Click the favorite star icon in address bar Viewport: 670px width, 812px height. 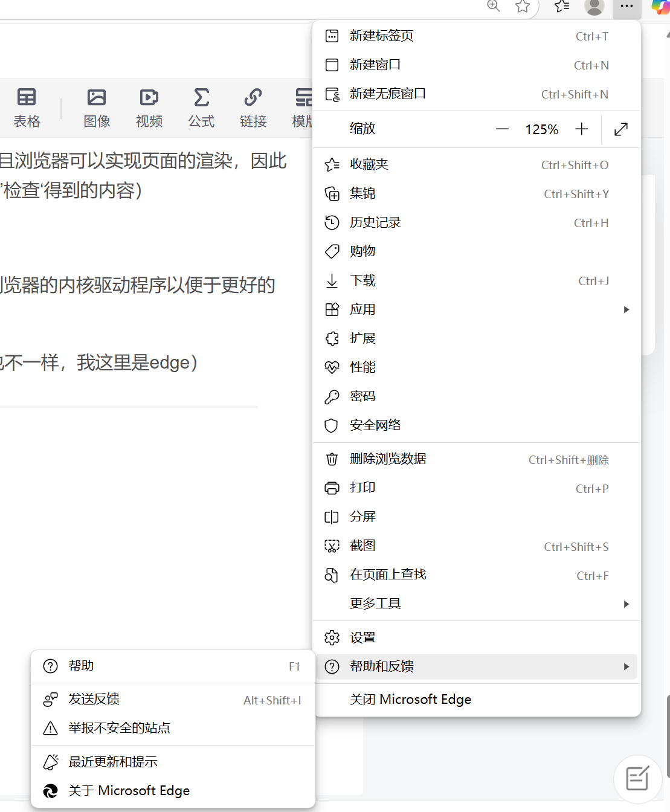coord(523,6)
